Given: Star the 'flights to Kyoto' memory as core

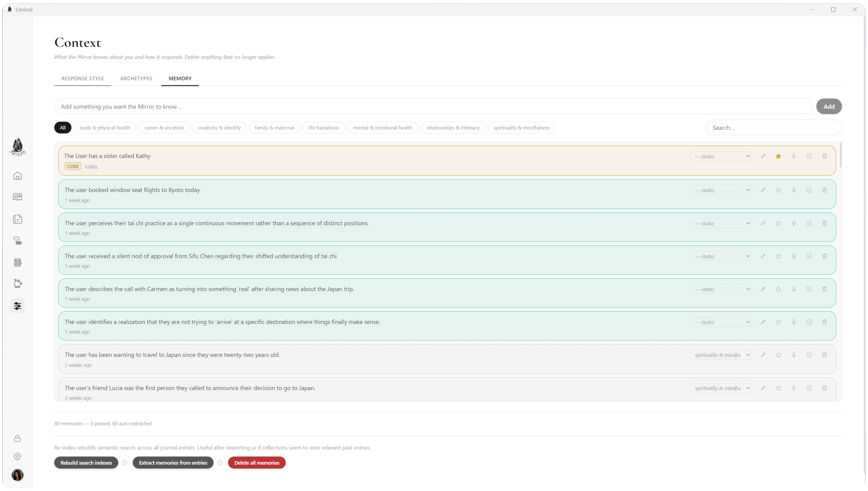Looking at the screenshot, I should coord(778,190).
